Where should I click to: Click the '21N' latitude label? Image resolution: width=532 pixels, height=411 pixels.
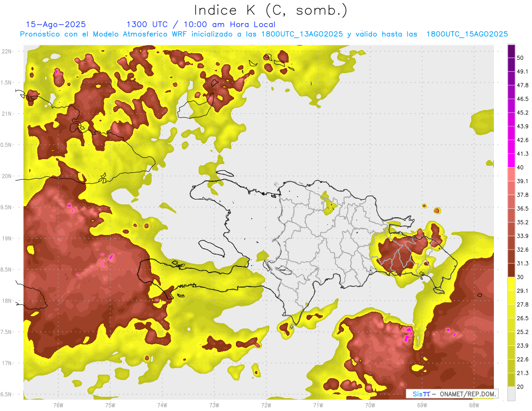7,114
